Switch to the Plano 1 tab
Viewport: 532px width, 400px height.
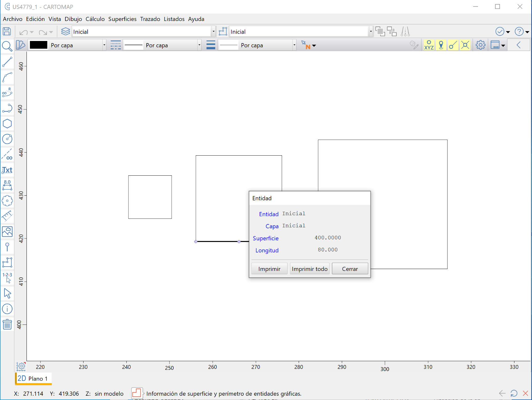[33, 378]
